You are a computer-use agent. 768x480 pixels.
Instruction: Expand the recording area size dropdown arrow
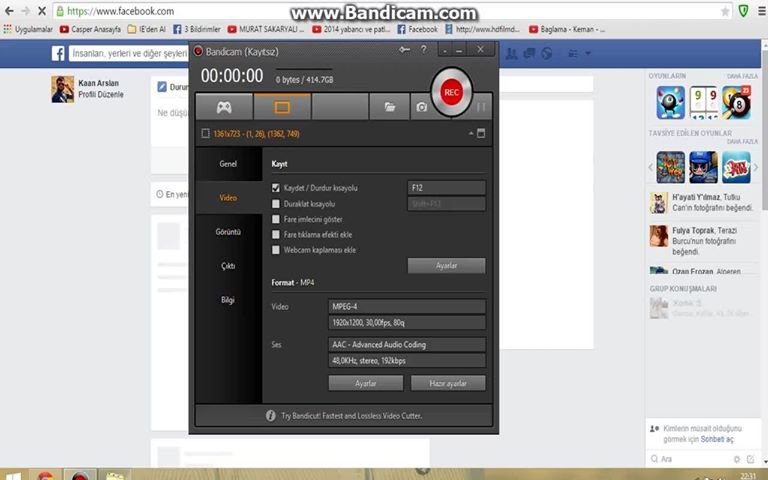coord(471,133)
